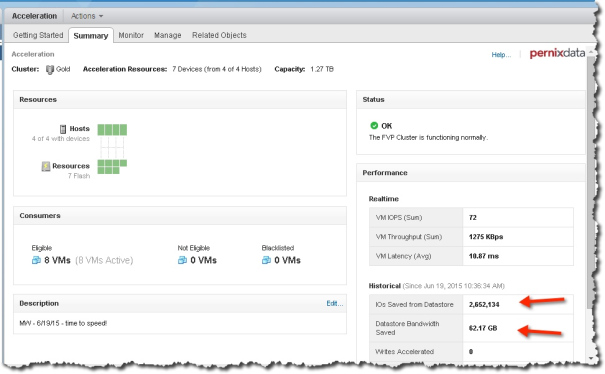Screen dimensions: 605x374
Task: Click the 'VM IOPS (Sum)' label
Action: pyautogui.click(x=399, y=218)
